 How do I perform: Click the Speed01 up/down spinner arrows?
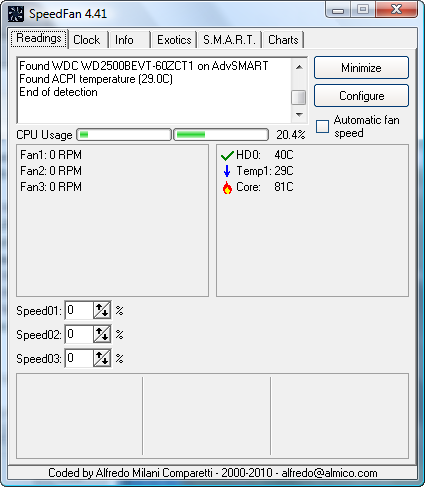102,311
